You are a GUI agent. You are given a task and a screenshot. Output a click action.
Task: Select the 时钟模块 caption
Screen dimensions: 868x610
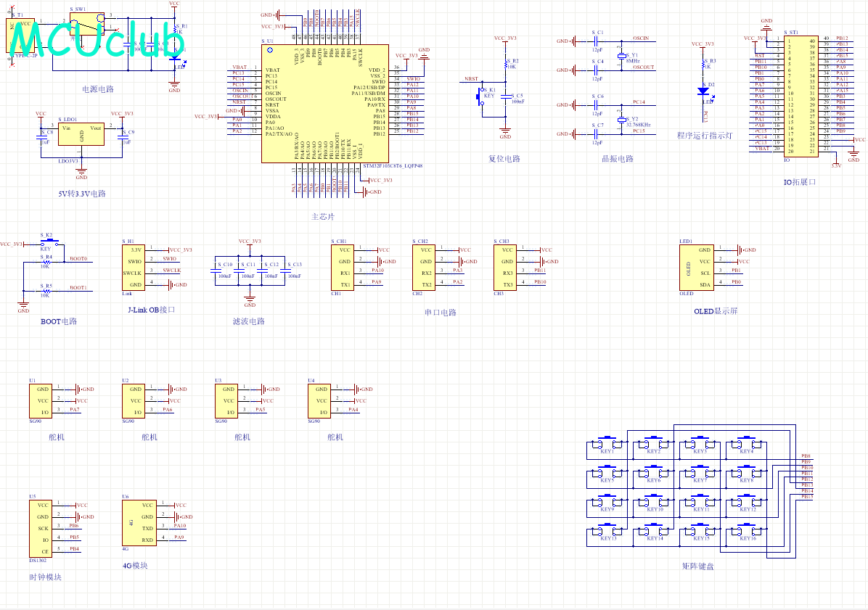pyautogui.click(x=46, y=577)
